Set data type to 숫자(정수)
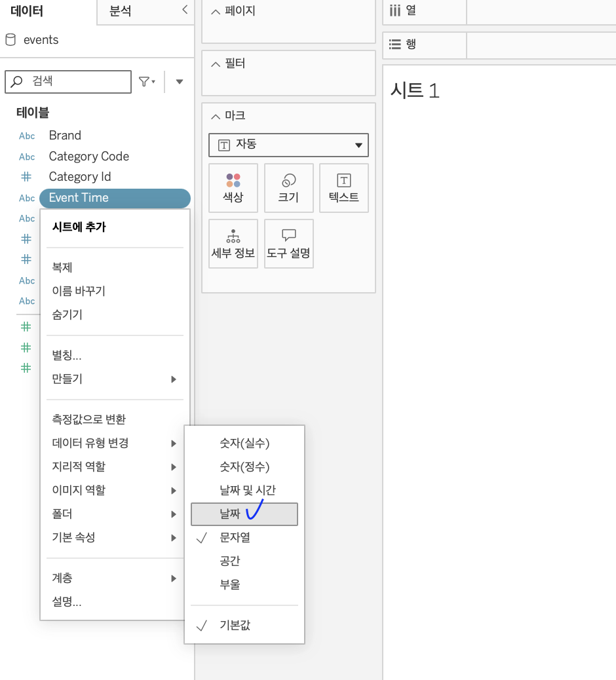The width and height of the screenshot is (616, 680). (244, 466)
